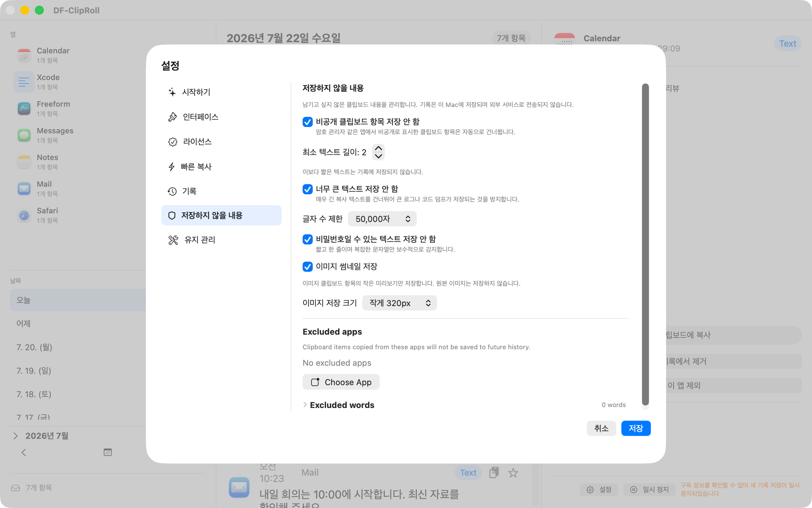Click the wrench tools icon beside 유지 관리
The image size is (812, 508).
click(x=173, y=240)
